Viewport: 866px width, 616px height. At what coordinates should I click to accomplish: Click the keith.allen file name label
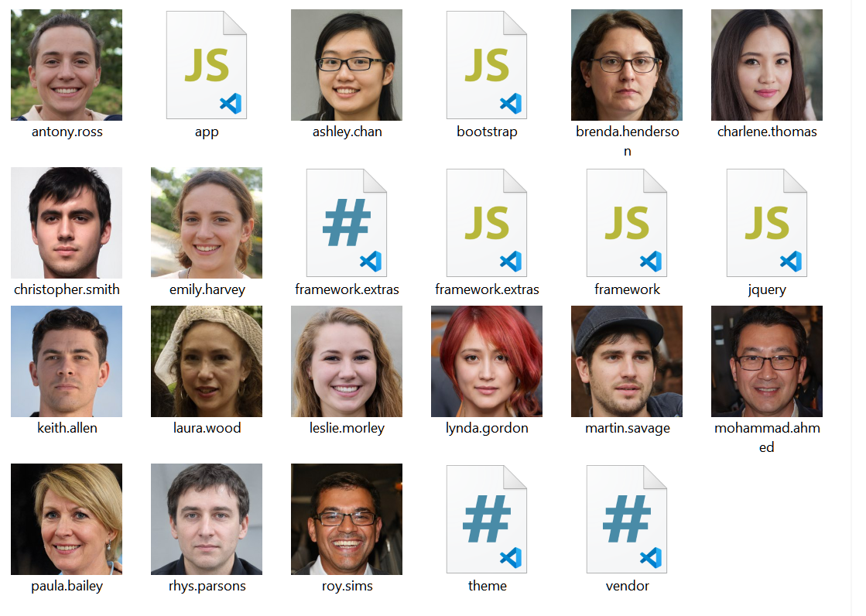(67, 428)
